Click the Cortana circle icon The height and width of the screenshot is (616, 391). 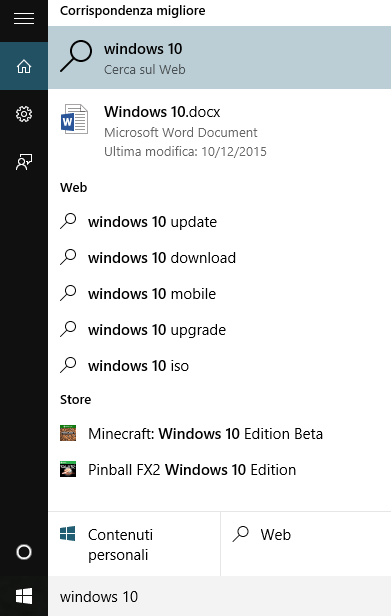point(24,552)
